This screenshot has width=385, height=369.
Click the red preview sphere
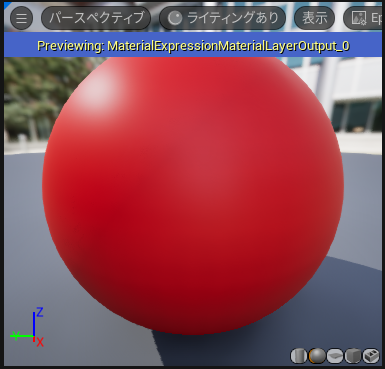[x=193, y=195]
